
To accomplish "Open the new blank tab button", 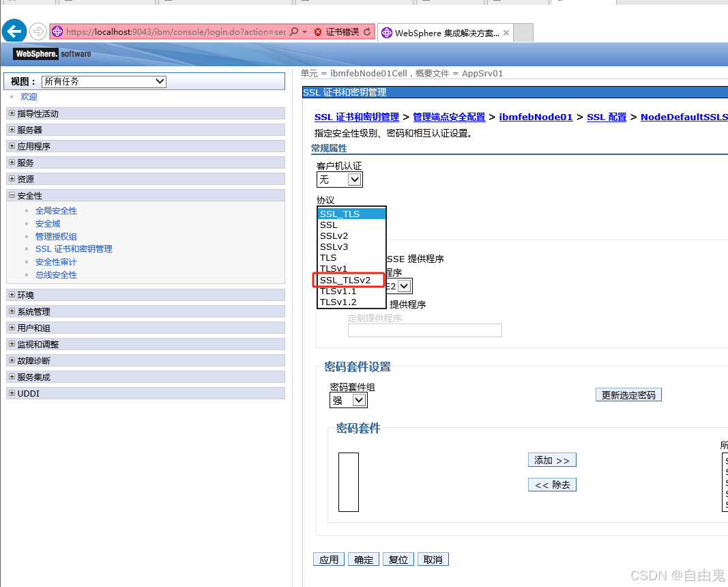I will [523, 33].
